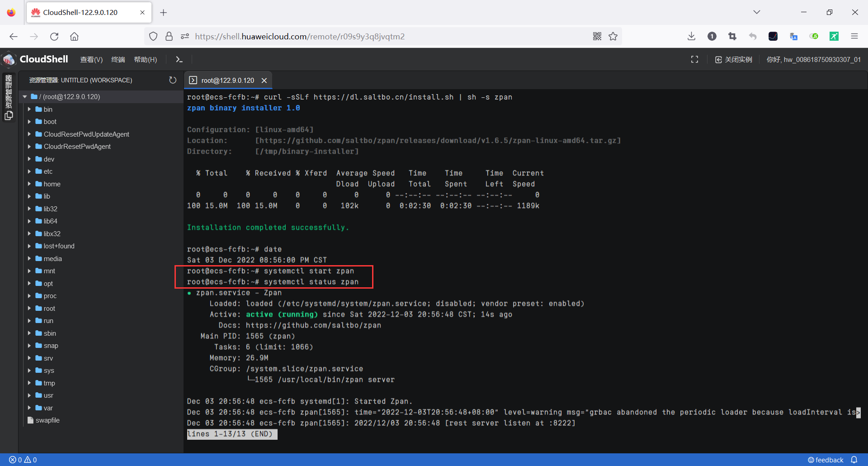Open the browser downloads panel

tap(691, 37)
